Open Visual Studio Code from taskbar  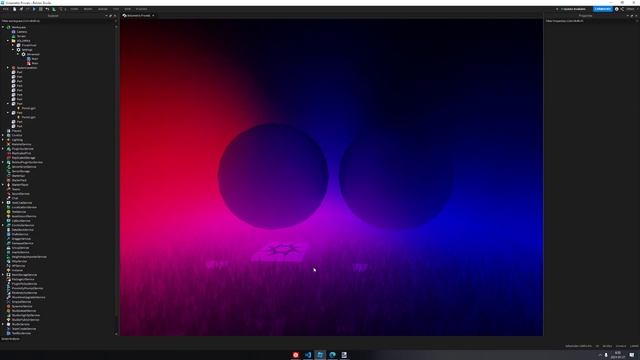coord(308,355)
